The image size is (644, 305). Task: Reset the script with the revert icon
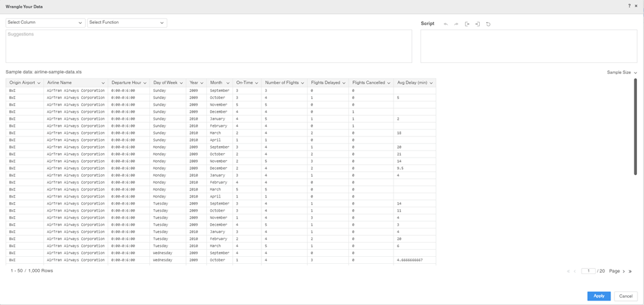tap(488, 24)
